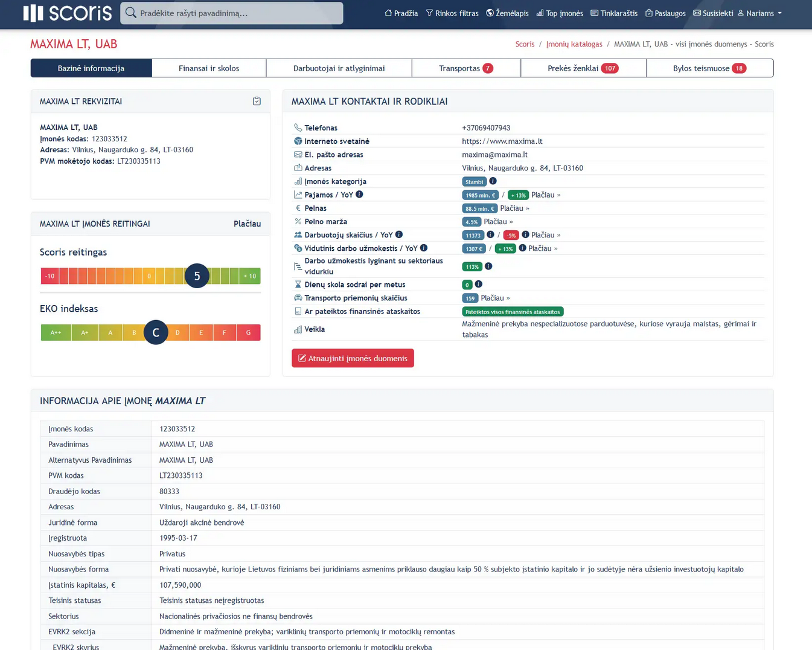Click the Veikla activity icon

298,329
